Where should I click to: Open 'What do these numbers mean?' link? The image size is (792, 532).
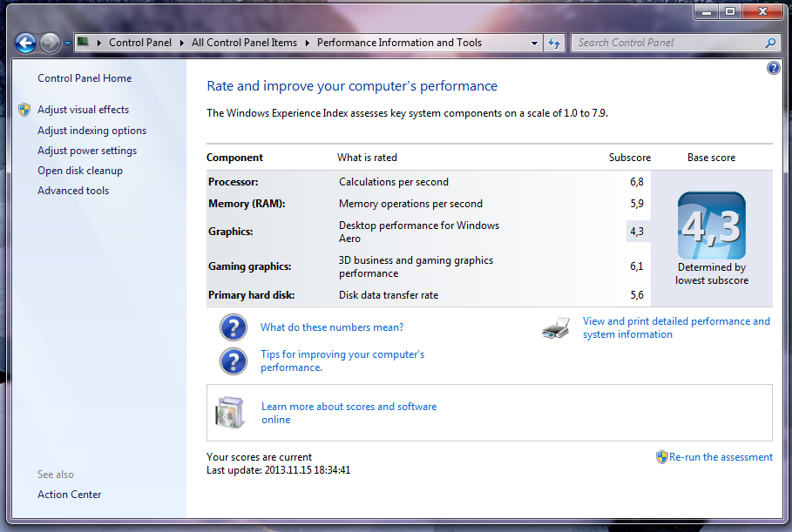point(332,327)
